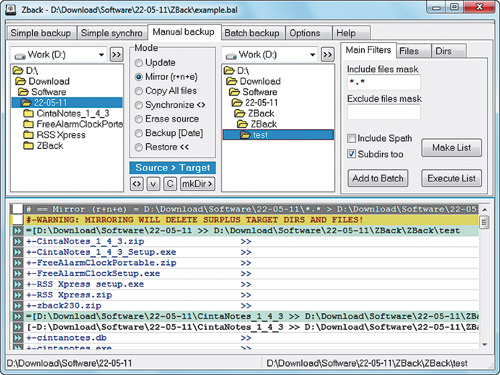Open the Simple backup tab
The image size is (500, 375).
pyautogui.click(x=41, y=33)
